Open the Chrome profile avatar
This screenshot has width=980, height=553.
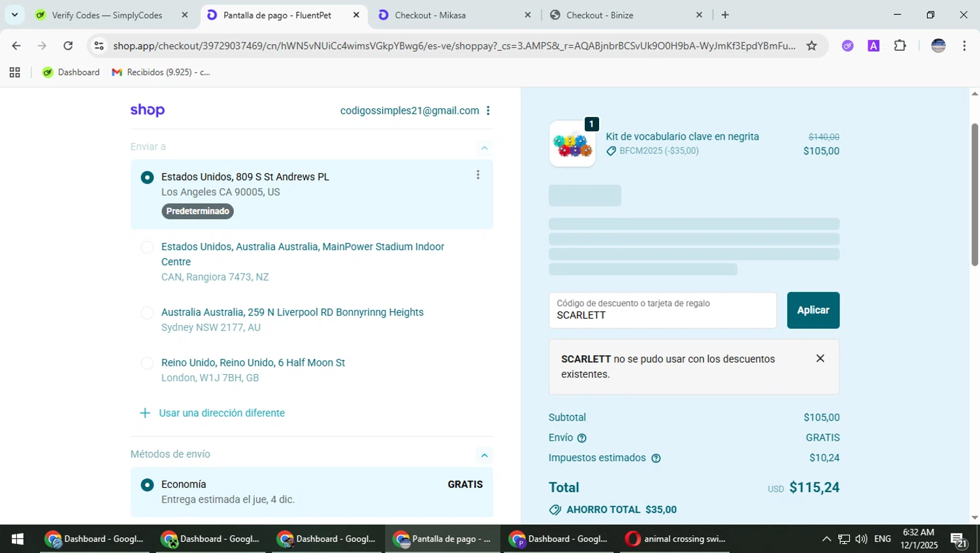pos(938,46)
